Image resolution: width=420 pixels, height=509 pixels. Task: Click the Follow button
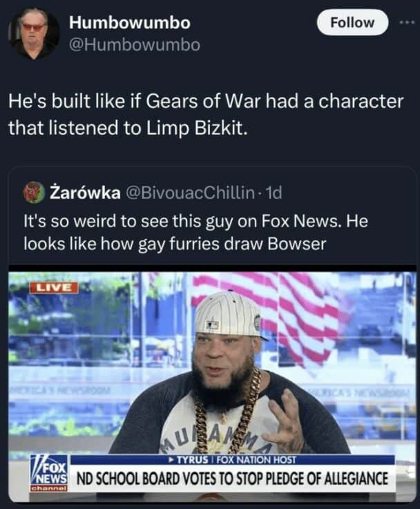coord(352,22)
